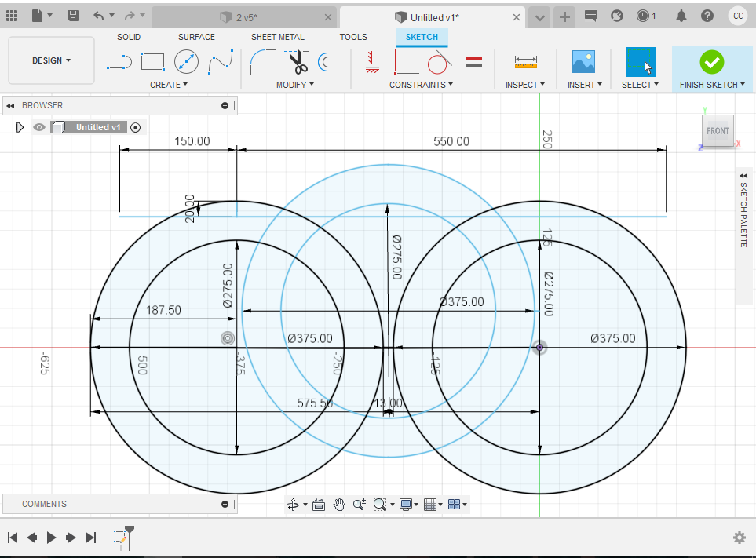Select the Center Diameter Circle tool
This screenshot has height=558, width=756.
pos(186,62)
